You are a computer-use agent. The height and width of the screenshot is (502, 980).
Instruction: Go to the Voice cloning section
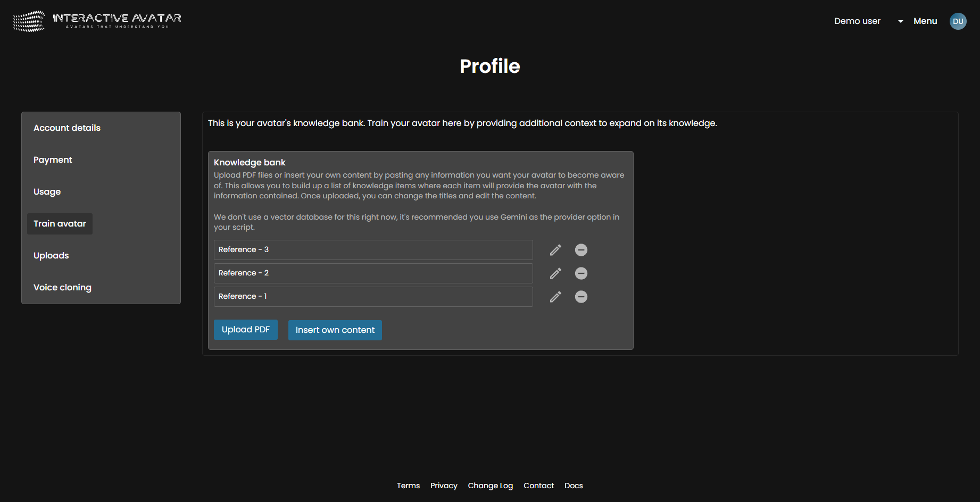(x=62, y=288)
